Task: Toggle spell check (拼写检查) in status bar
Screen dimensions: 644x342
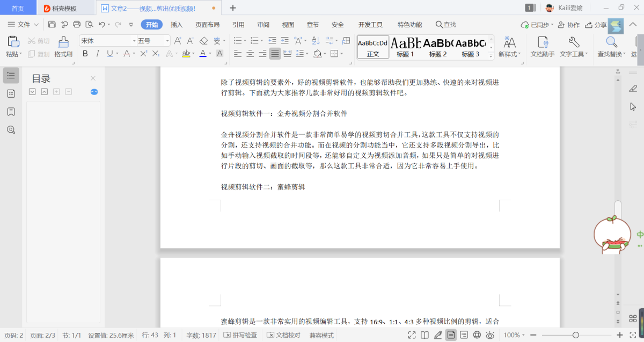Action: [x=240, y=335]
